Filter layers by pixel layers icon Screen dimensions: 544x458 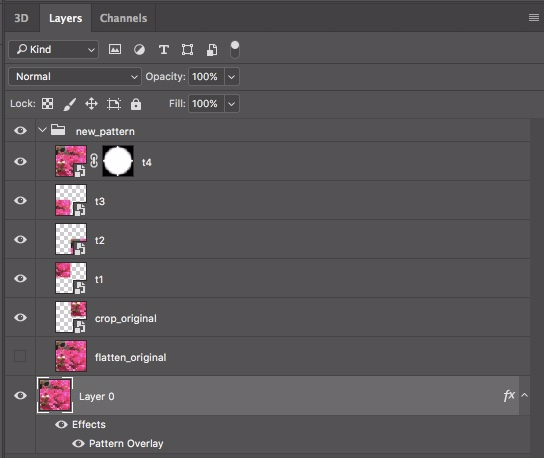115,49
